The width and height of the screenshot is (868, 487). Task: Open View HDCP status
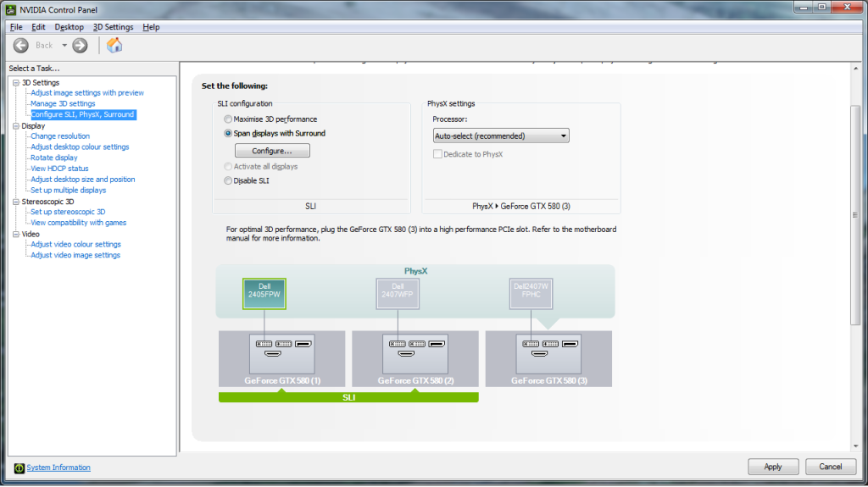coord(59,169)
